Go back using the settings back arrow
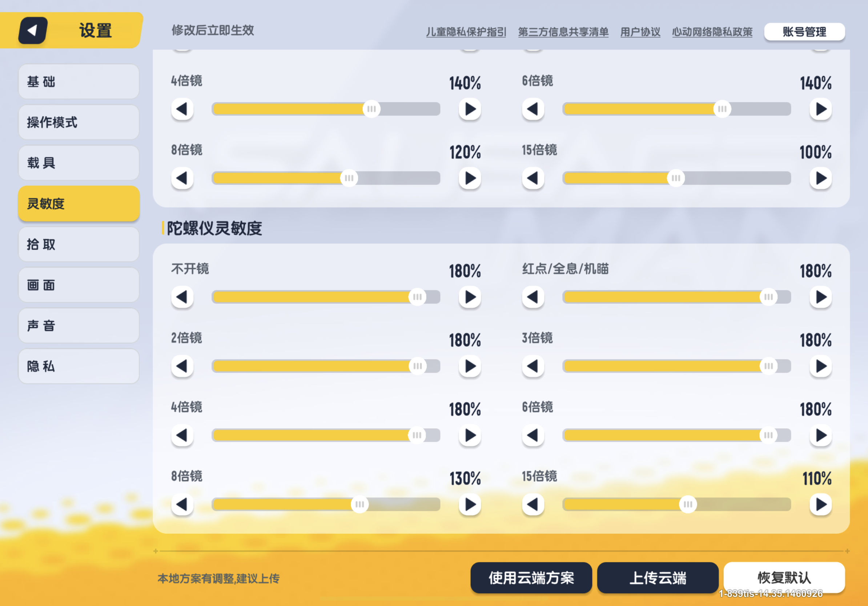The height and width of the screenshot is (606, 868). pos(33,30)
